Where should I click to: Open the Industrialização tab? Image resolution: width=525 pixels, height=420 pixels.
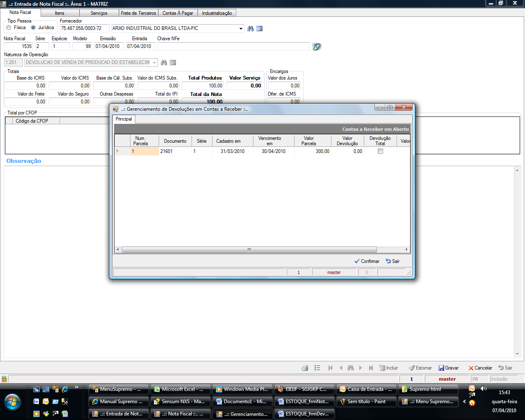click(x=217, y=13)
